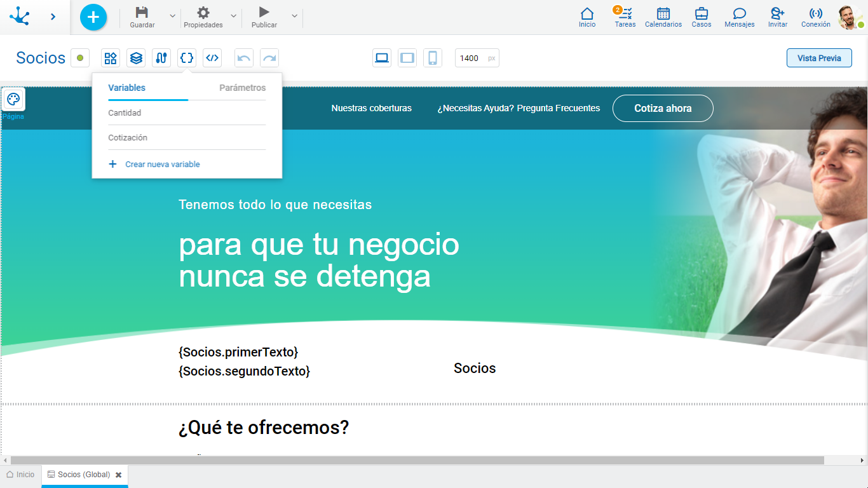Open Casos briefcase icon
868x488 pixels.
click(x=702, y=13)
